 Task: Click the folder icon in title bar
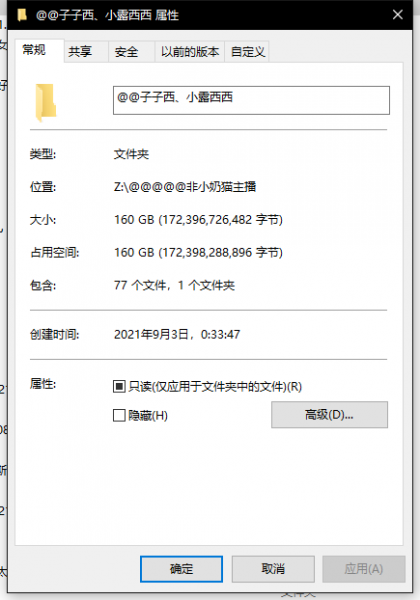tap(22, 15)
